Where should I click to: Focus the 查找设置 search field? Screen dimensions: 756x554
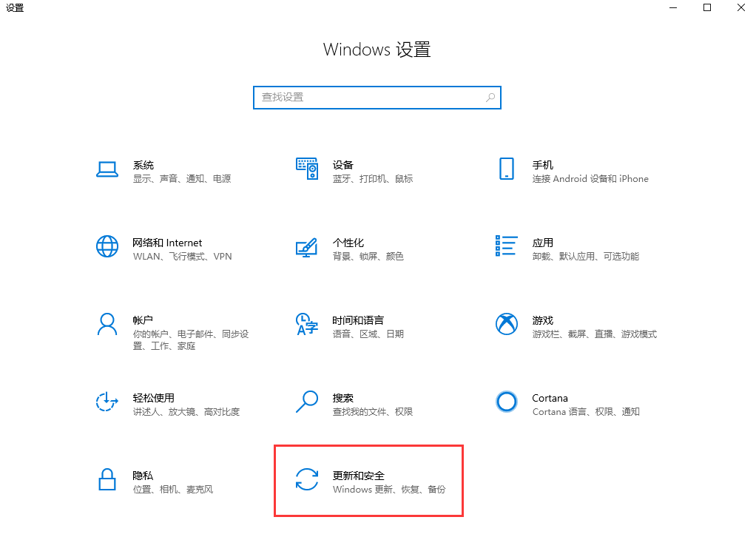(x=377, y=98)
